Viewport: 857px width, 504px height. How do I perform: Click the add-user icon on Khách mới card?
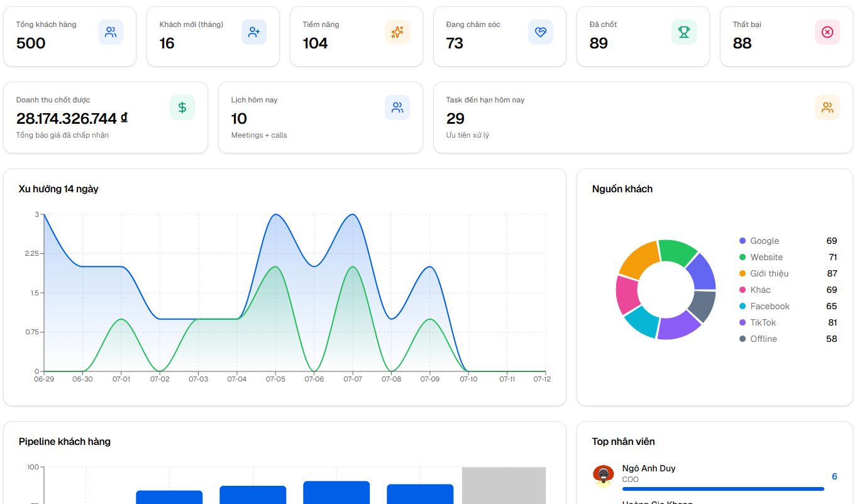[x=254, y=32]
